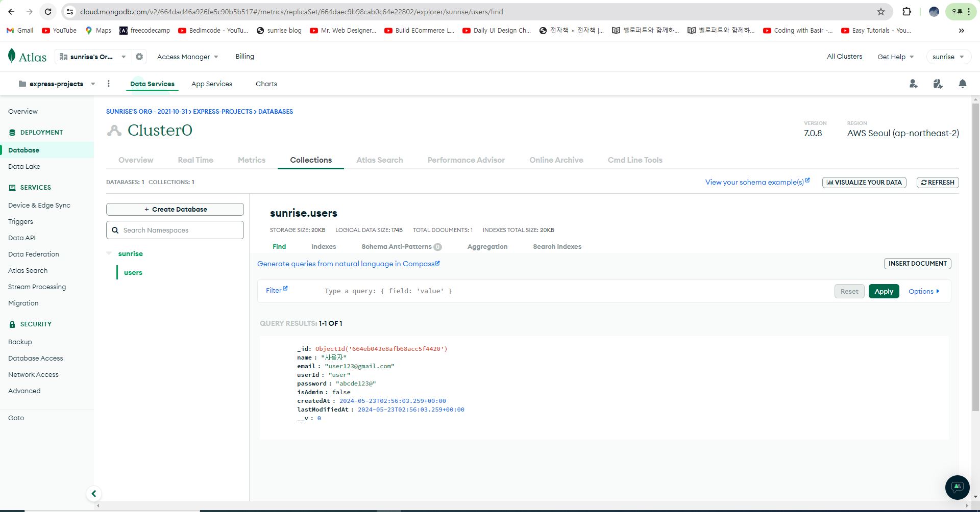Open the Search Indexes tab
980x512 pixels.
point(557,246)
